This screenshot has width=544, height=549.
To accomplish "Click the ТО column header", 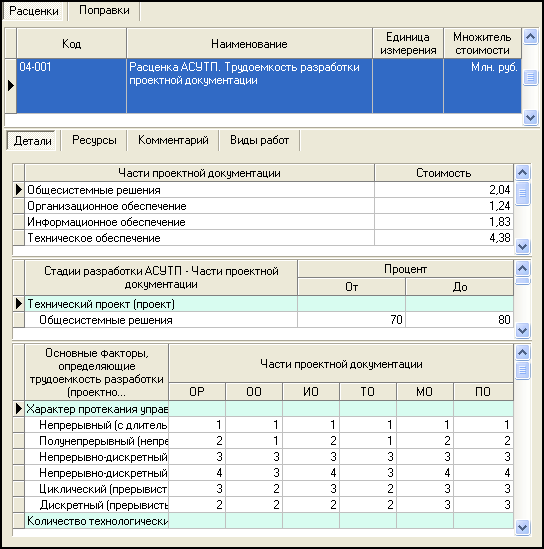I will (x=368, y=391).
